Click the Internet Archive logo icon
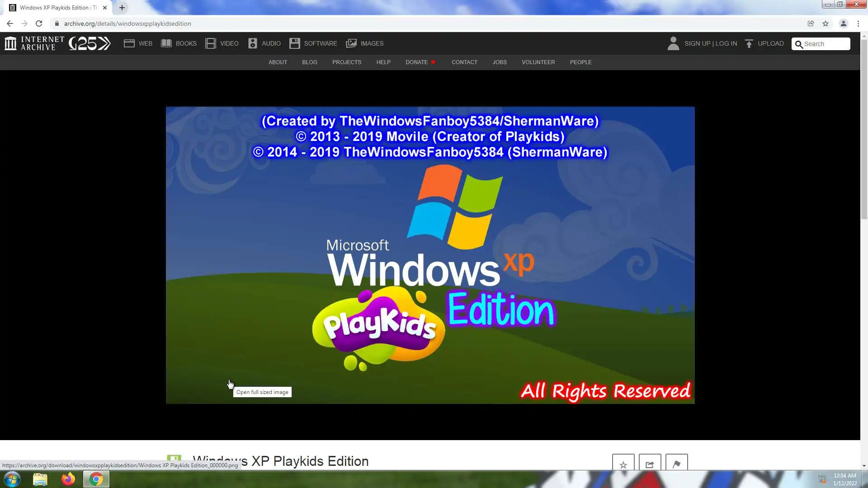 point(10,43)
